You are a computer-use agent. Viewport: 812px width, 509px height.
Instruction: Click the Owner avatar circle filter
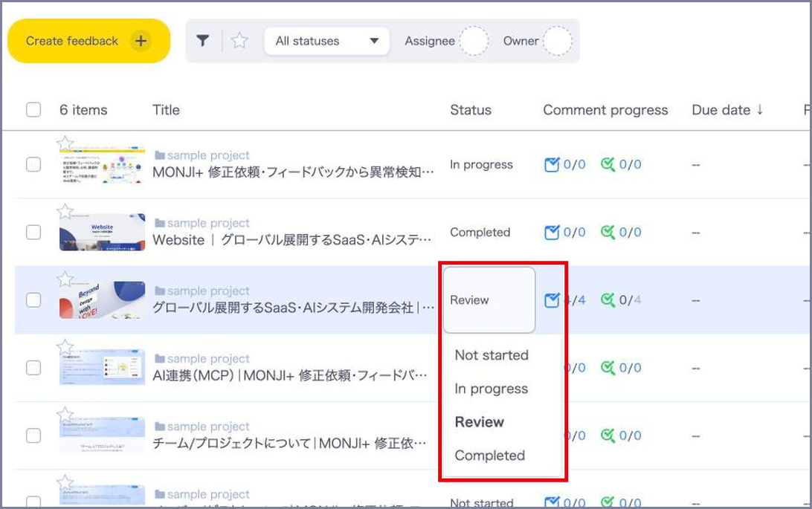tap(558, 41)
